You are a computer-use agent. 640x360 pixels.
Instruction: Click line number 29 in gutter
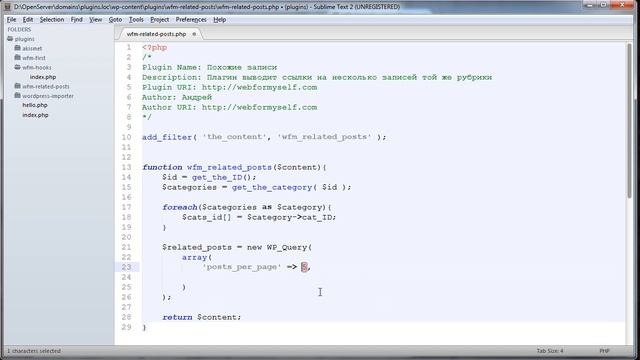coord(127,327)
